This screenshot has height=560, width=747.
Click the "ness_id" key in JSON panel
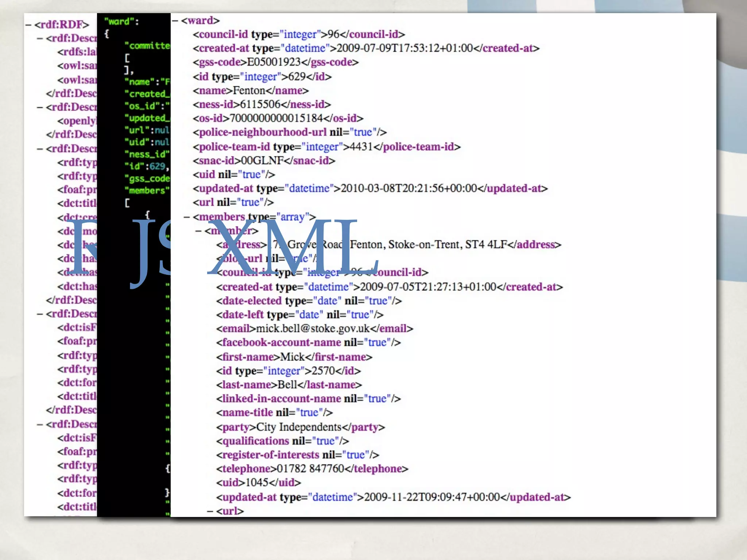point(147,155)
